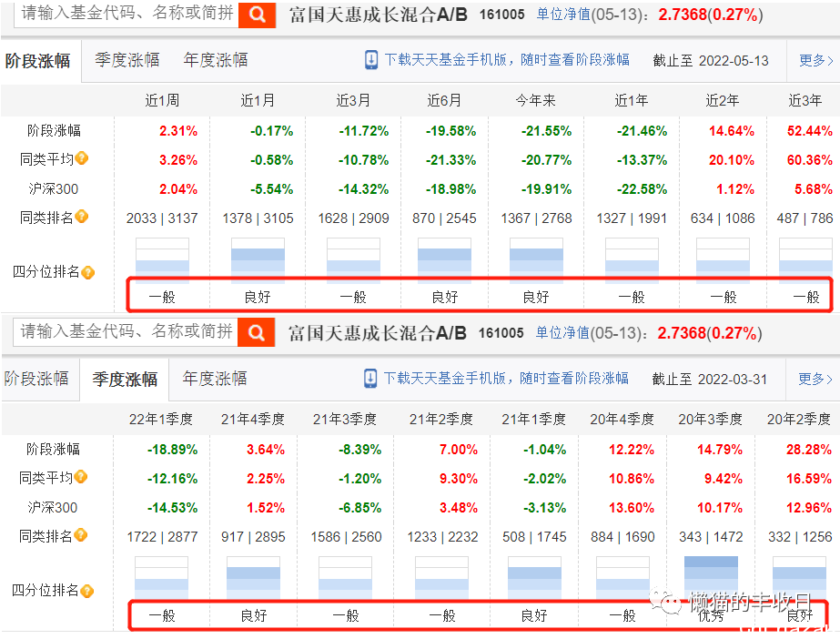Click the 一般 rating under 近1年
Viewport: 840px width, 639px height.
click(632, 298)
